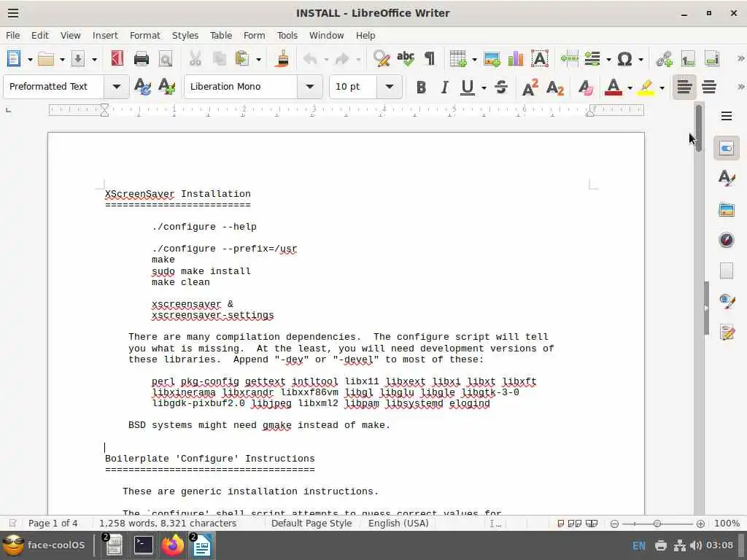Open the File menu
Image resolution: width=747 pixels, height=560 pixels.
coord(13,35)
